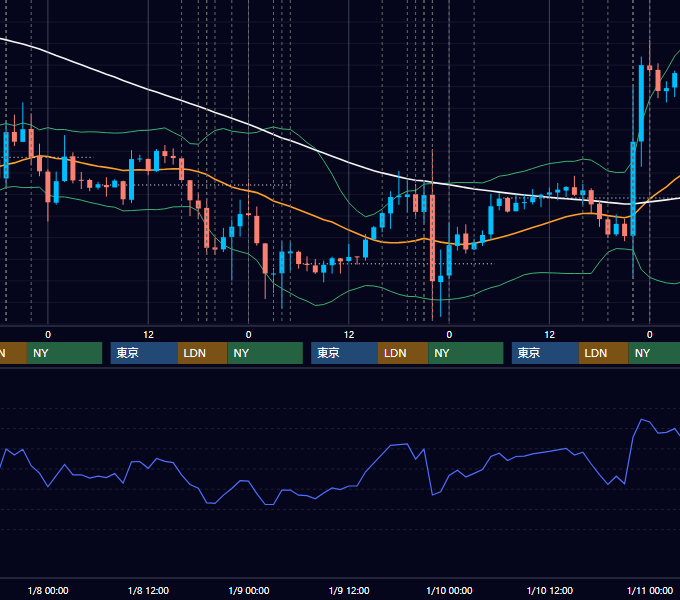The image size is (680, 600).
Task: Select the 東京 session block on 1/10
Action: click(x=545, y=353)
